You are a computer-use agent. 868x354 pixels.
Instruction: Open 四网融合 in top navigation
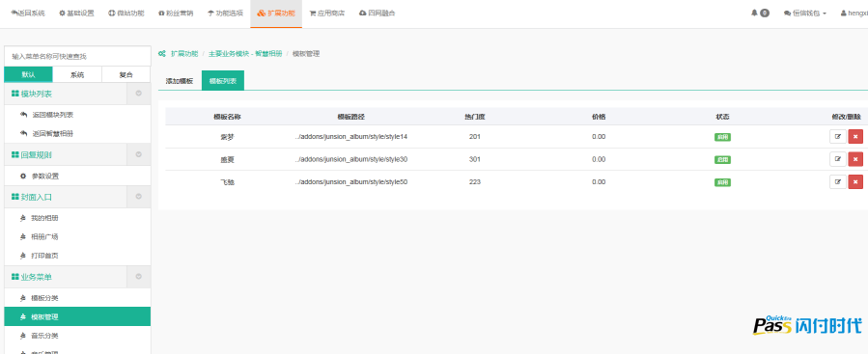(x=377, y=13)
